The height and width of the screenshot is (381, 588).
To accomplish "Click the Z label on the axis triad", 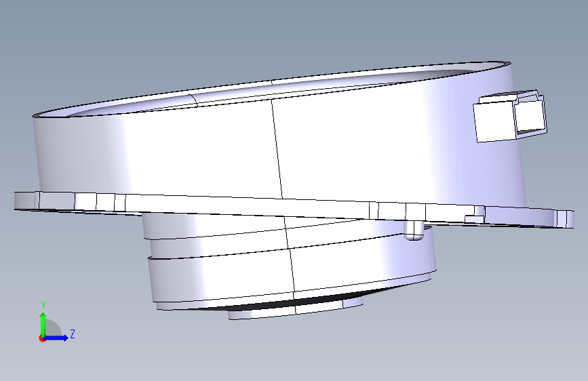I will tap(73, 334).
